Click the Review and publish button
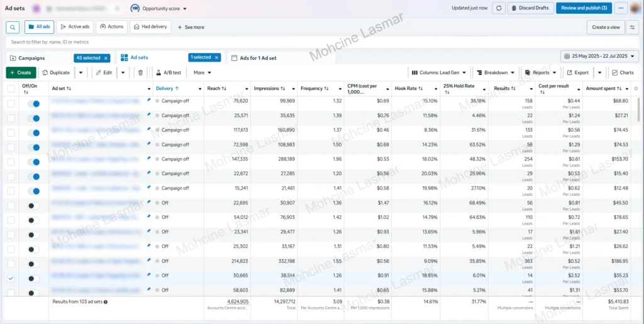This screenshot has height=324, width=644. coord(584,8)
